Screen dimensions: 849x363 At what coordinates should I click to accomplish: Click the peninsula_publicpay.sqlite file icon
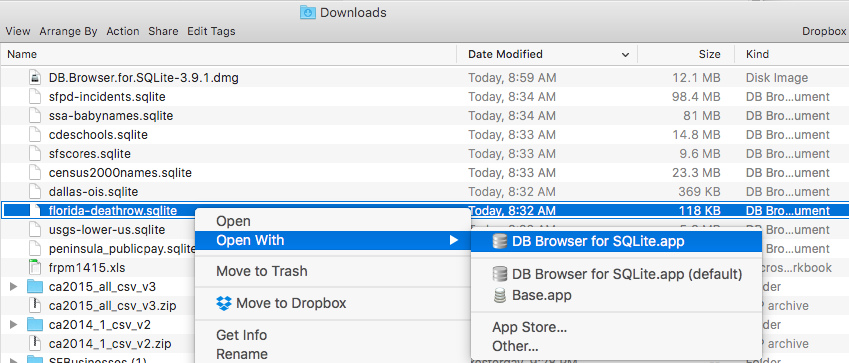pos(35,249)
